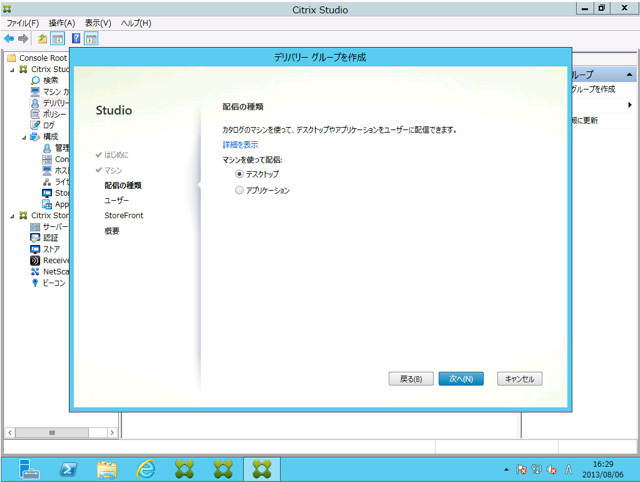640x482 pixels.
Task: Go to the 概要 wizard step
Action: [x=112, y=231]
